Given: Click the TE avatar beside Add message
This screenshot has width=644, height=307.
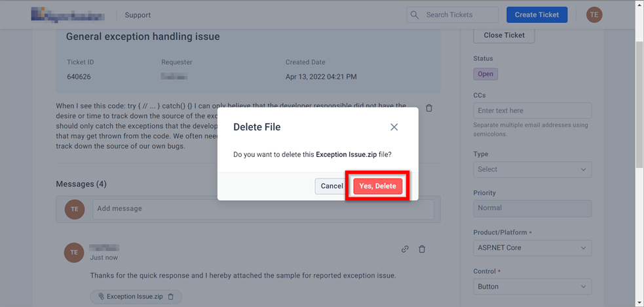Looking at the screenshot, I should 74,209.
